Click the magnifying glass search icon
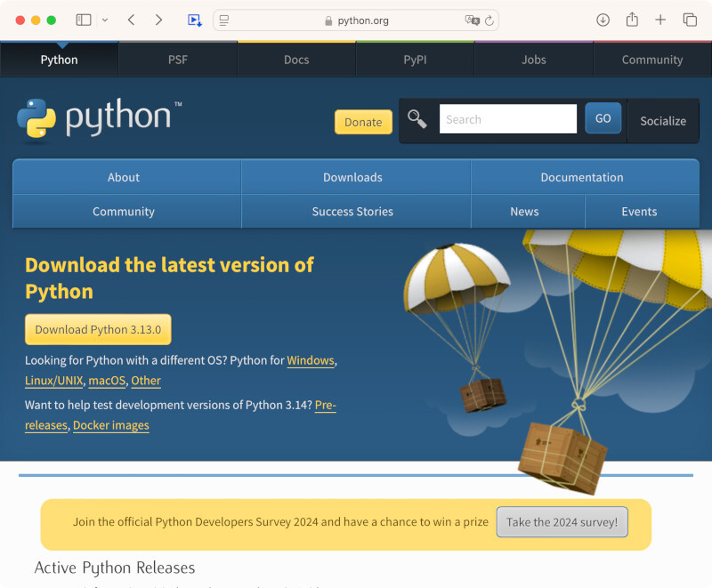Image resolution: width=712 pixels, height=588 pixels. point(417,119)
